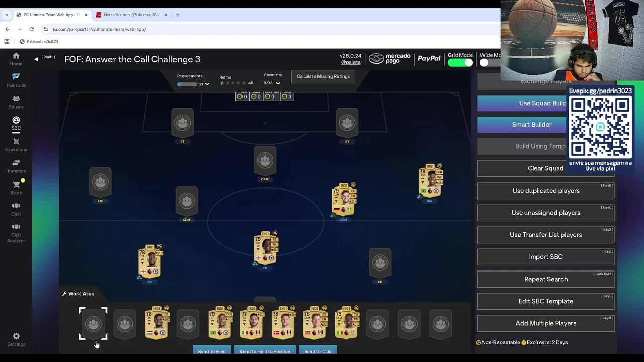
Task: Open Paletools v26.0.24 bookmark
Action: point(39,42)
